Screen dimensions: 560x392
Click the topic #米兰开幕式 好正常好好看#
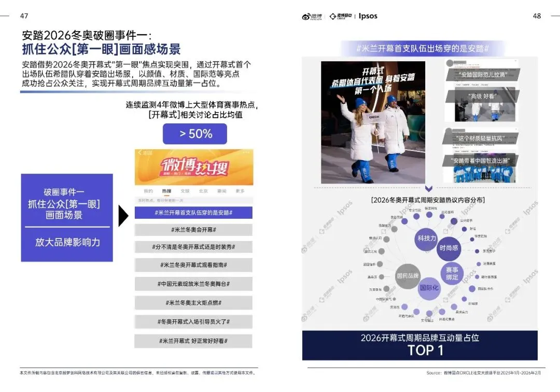click(x=193, y=341)
